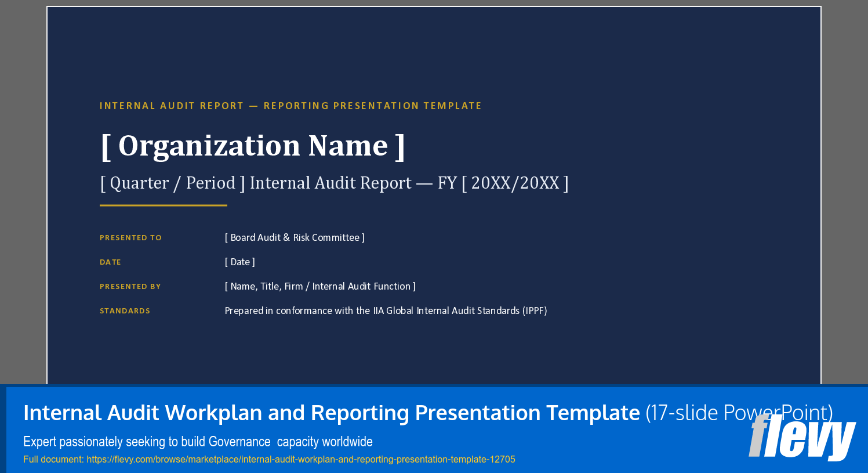Open the flevy.com full document link
Image resolution: width=868 pixels, height=473 pixels.
pyautogui.click(x=301, y=459)
